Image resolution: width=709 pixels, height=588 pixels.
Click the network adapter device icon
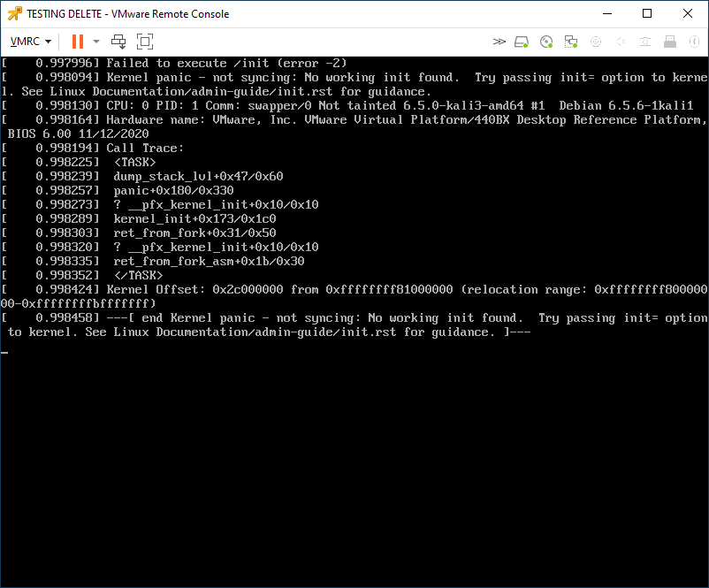[x=571, y=42]
